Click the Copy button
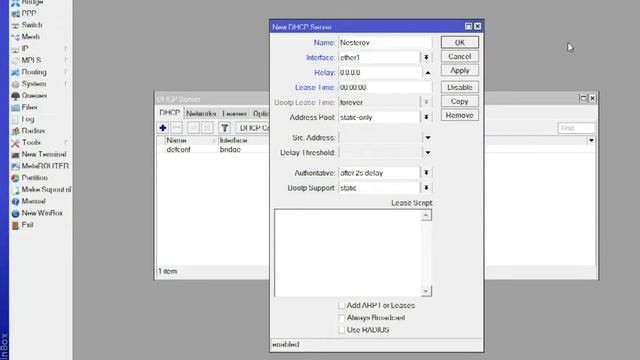 coord(460,101)
